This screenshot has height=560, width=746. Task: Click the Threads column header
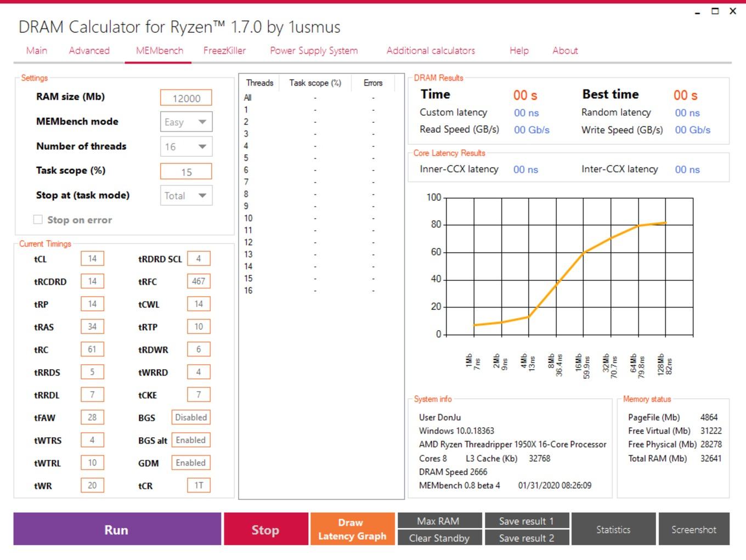point(259,83)
